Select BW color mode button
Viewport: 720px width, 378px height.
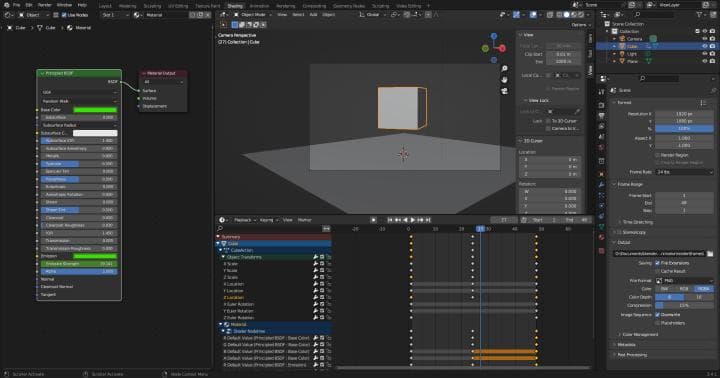pos(664,289)
